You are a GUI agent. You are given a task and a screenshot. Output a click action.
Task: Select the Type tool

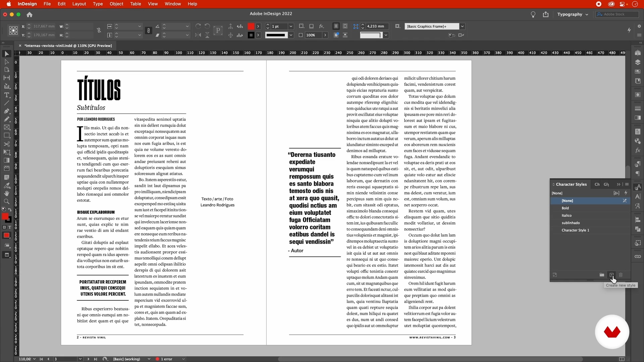point(7,95)
